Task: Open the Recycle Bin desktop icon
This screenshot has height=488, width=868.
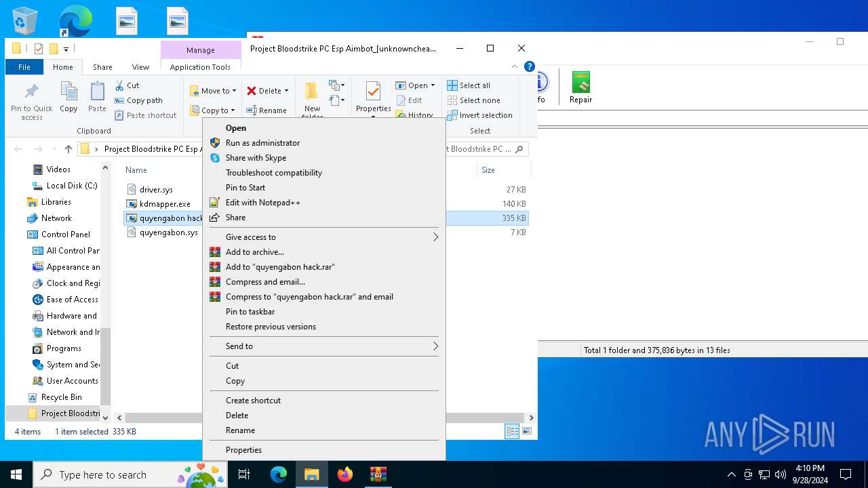Action: 25,21
